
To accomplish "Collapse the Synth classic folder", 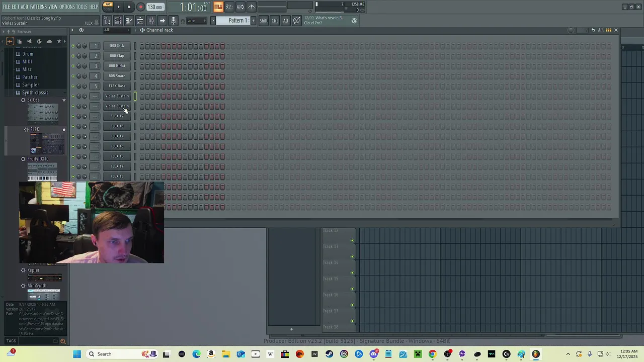I will pyautogui.click(x=35, y=93).
